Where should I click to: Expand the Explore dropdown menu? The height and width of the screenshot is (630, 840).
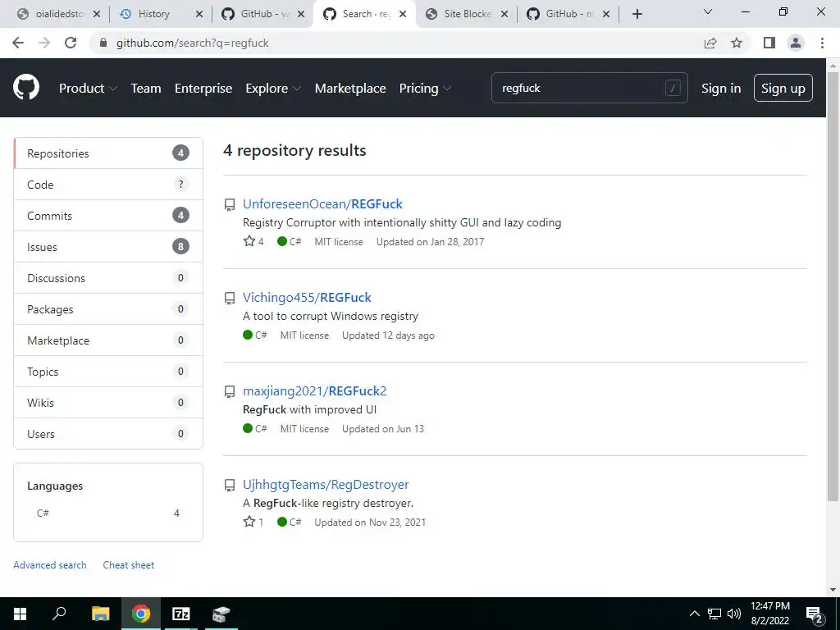273,89
